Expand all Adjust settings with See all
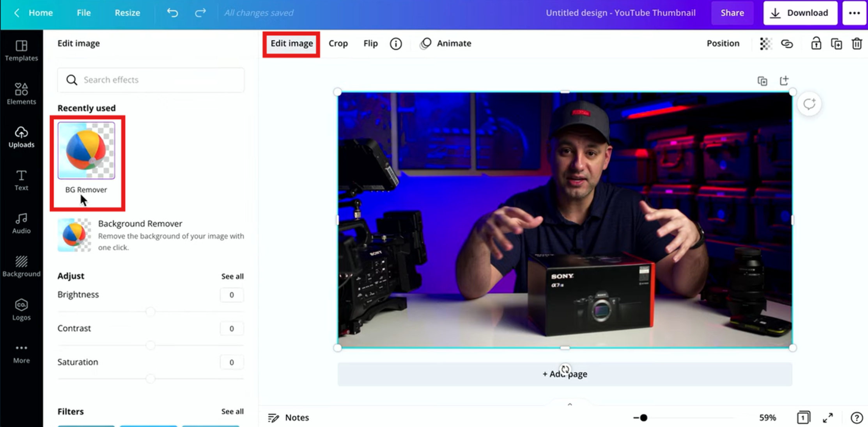This screenshot has height=427, width=868. click(232, 276)
